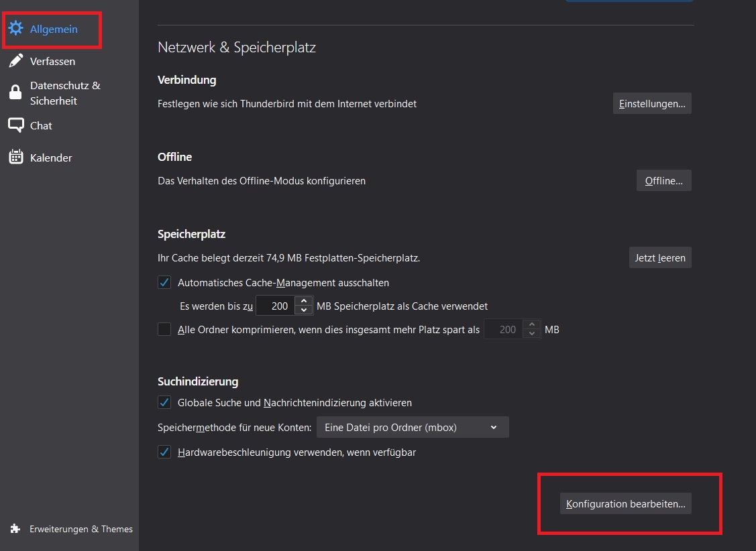Switch to the Kalender settings section
The width and height of the screenshot is (756, 551).
point(51,158)
